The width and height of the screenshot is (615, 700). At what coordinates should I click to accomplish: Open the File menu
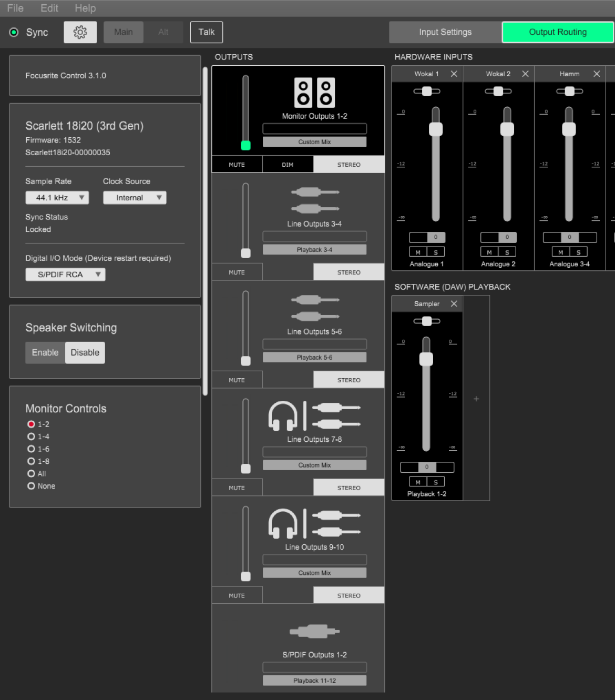(x=15, y=8)
